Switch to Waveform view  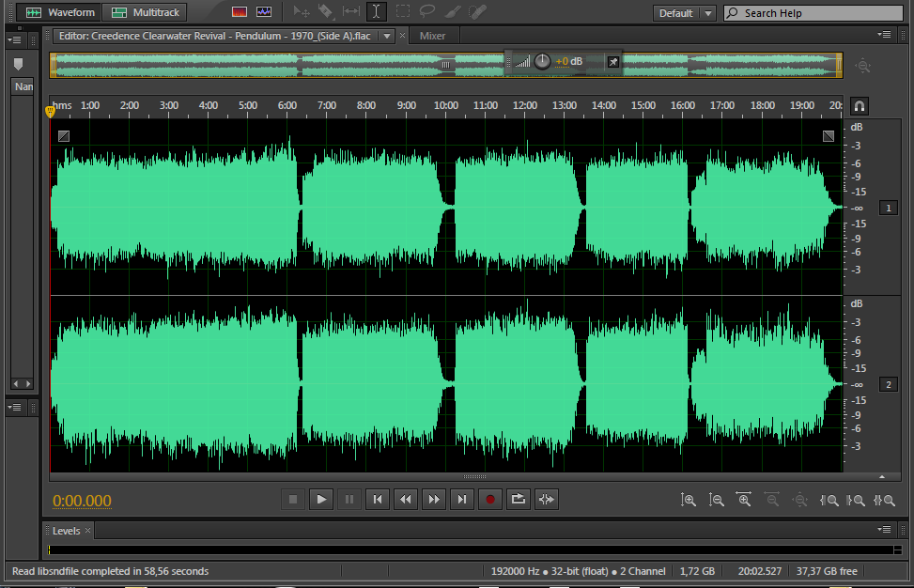click(x=59, y=12)
